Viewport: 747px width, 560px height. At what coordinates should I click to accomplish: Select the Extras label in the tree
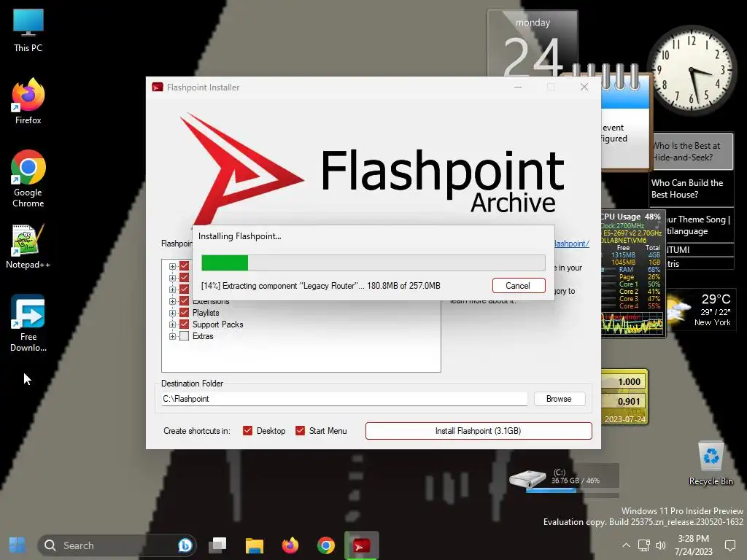[x=203, y=336]
